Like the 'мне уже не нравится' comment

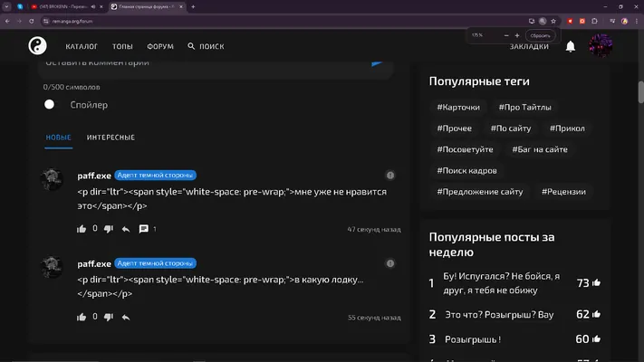(x=82, y=229)
